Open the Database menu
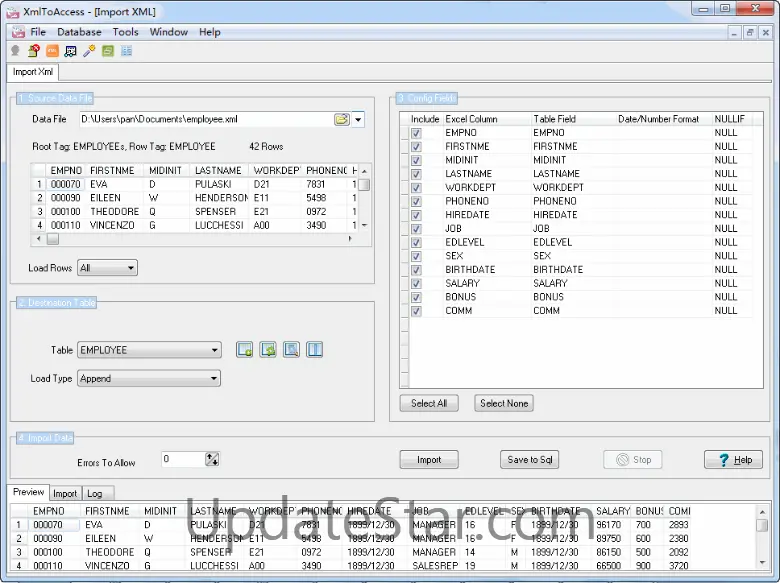 [x=79, y=32]
